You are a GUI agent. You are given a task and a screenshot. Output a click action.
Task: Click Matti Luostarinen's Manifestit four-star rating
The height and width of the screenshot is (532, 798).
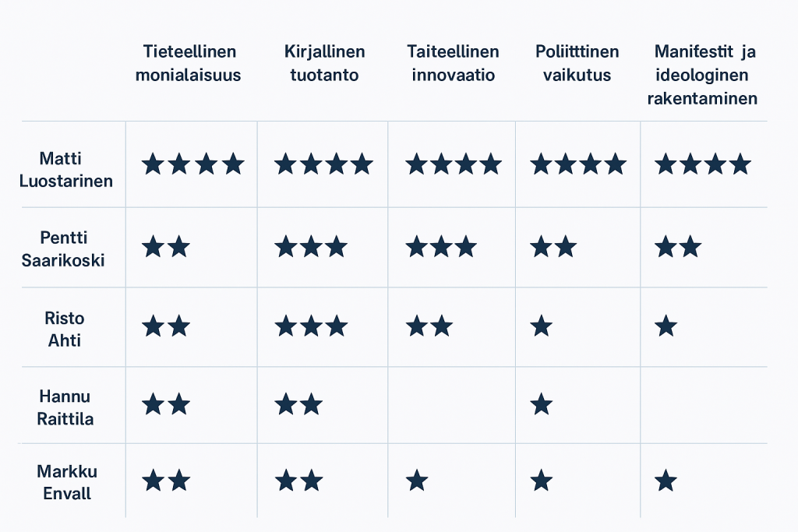click(x=703, y=164)
